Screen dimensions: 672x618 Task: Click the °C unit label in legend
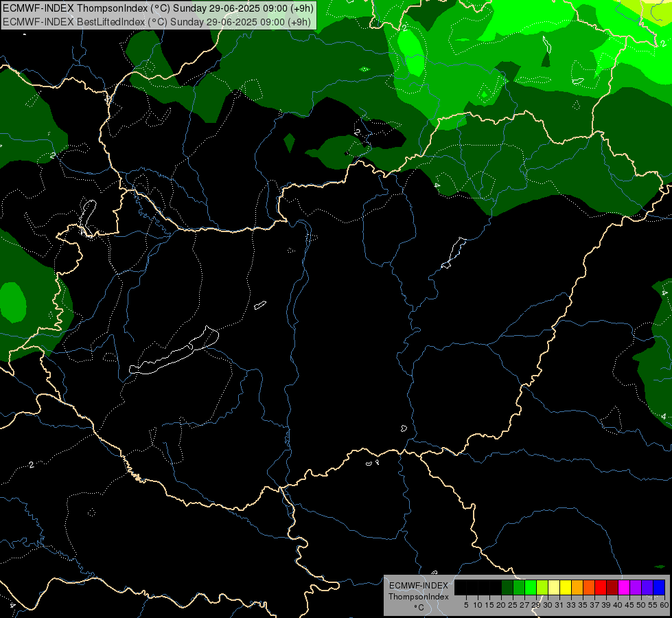(419, 608)
